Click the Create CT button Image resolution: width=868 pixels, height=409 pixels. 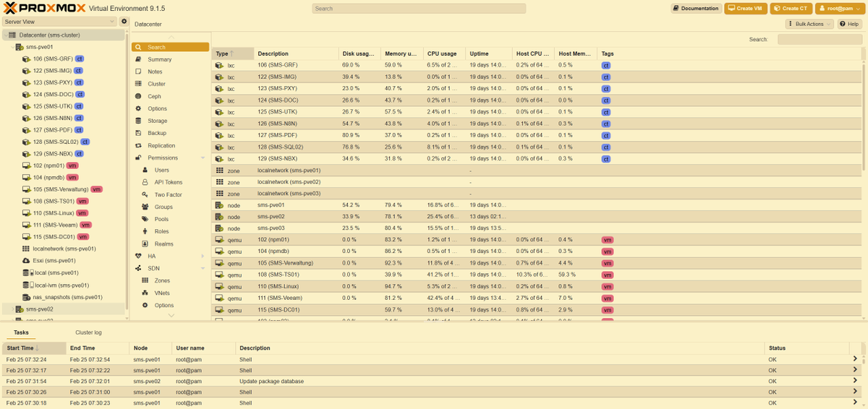(x=791, y=9)
